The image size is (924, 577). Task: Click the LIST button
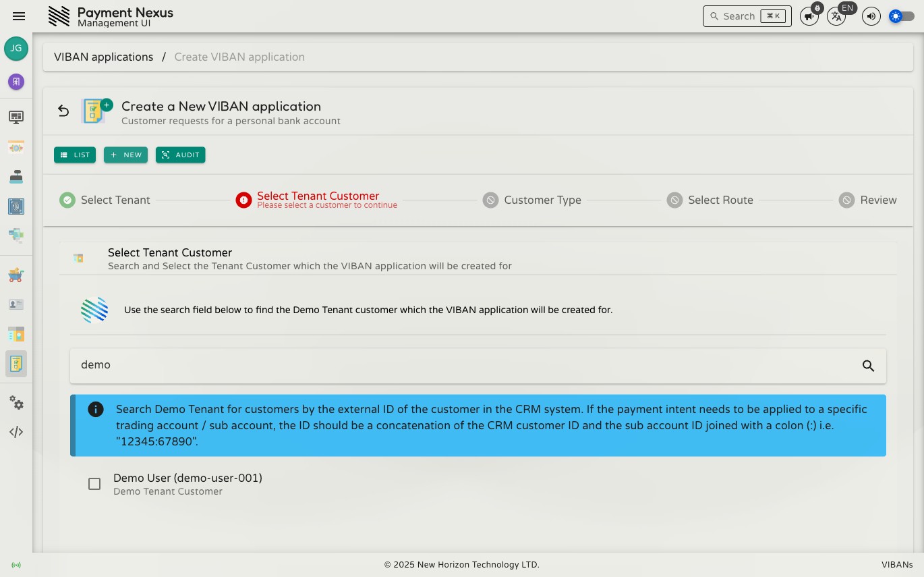[75, 155]
